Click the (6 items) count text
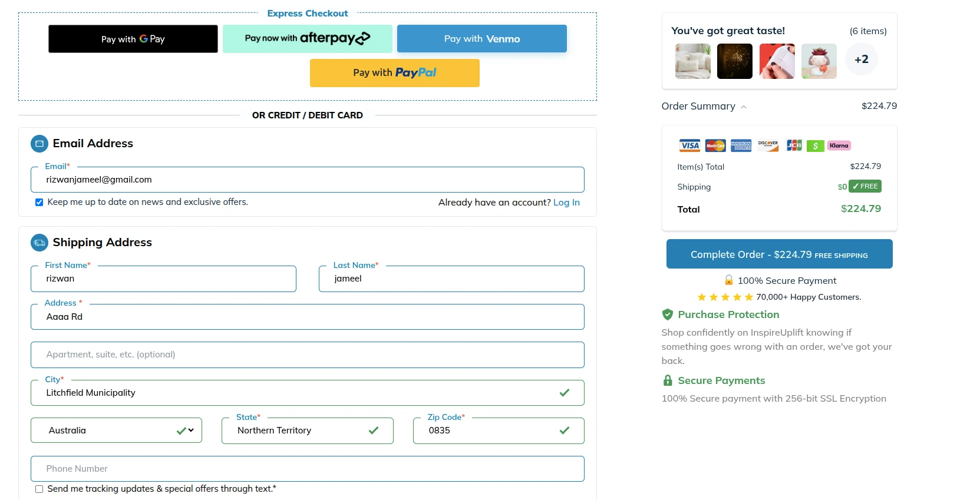Image resolution: width=980 pixels, height=500 pixels. click(868, 31)
